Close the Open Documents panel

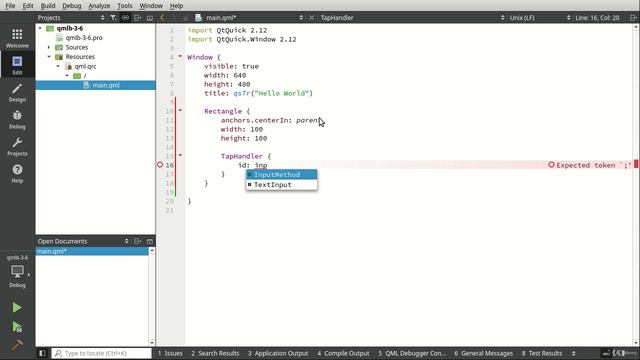tap(150, 241)
